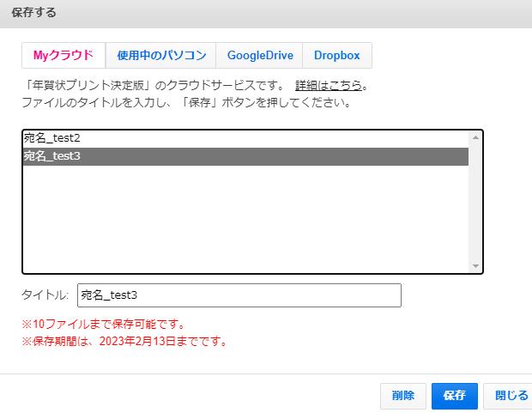532x419 pixels.
Task: Open the 詳細はこちら link
Action: [329, 86]
